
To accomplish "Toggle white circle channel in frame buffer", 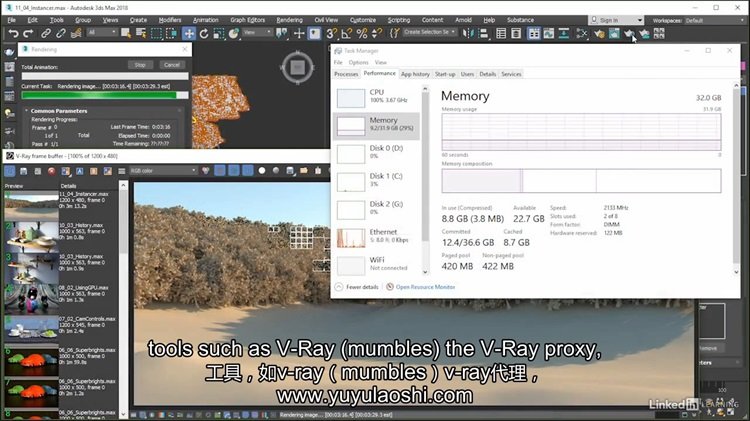I will click(x=262, y=171).
